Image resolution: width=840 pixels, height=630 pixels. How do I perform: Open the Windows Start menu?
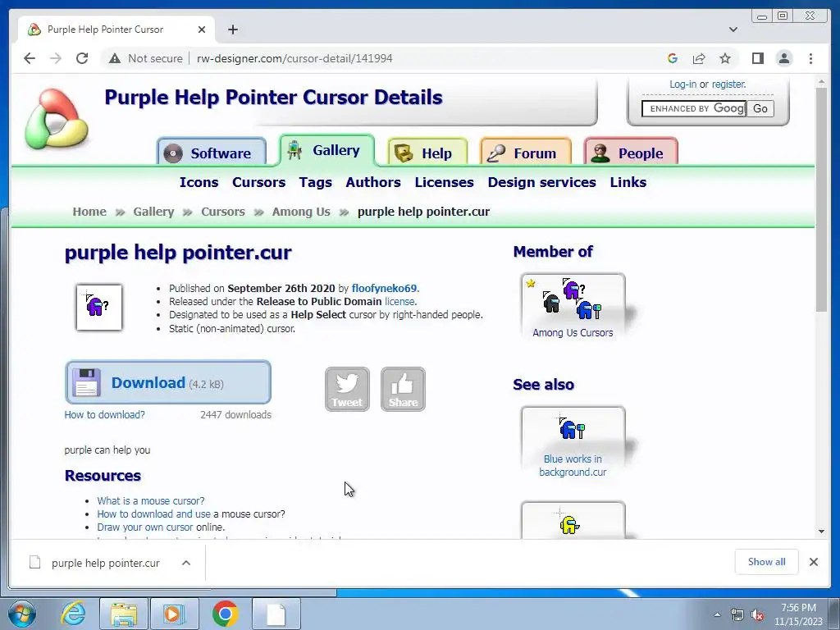tap(22, 614)
